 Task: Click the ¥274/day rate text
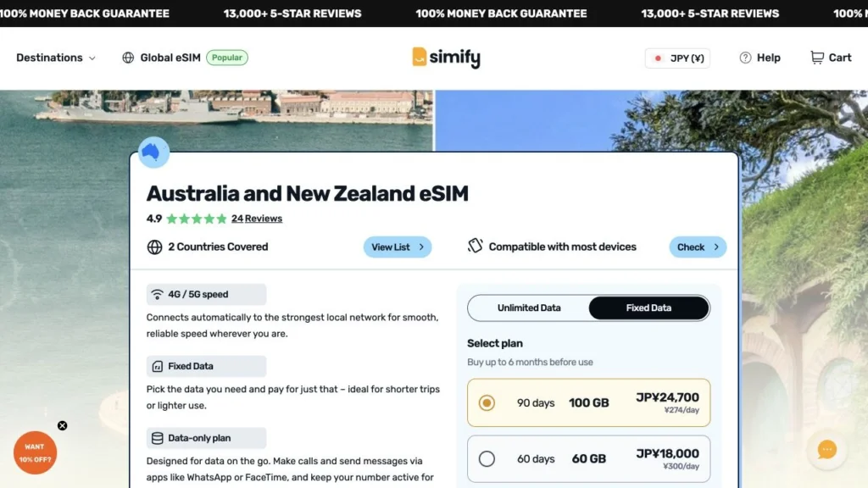point(682,410)
